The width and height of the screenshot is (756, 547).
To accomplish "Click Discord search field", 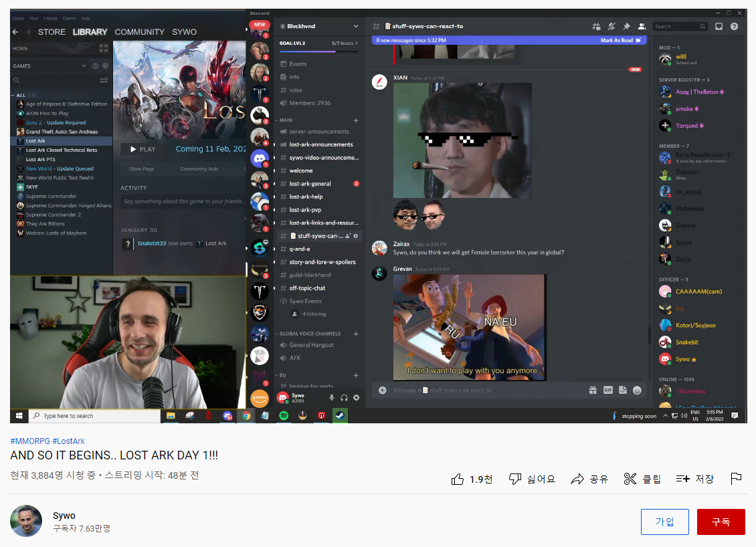I will pos(680,27).
